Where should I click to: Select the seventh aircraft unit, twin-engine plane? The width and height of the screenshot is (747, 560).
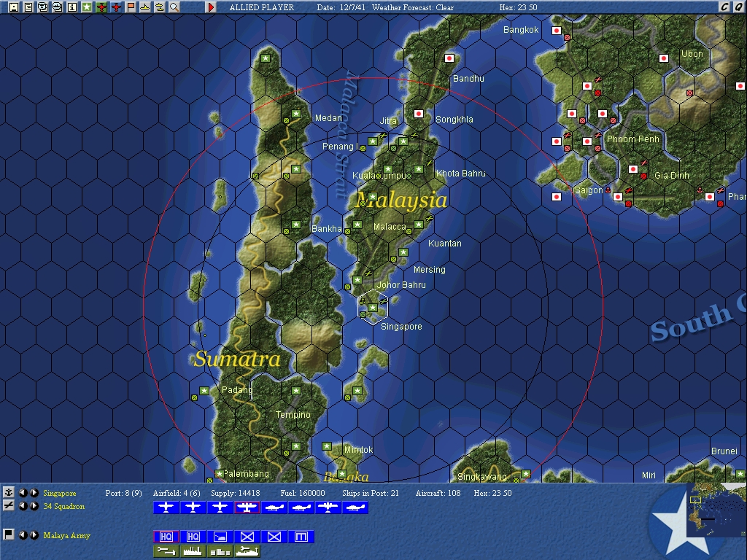[328, 507]
